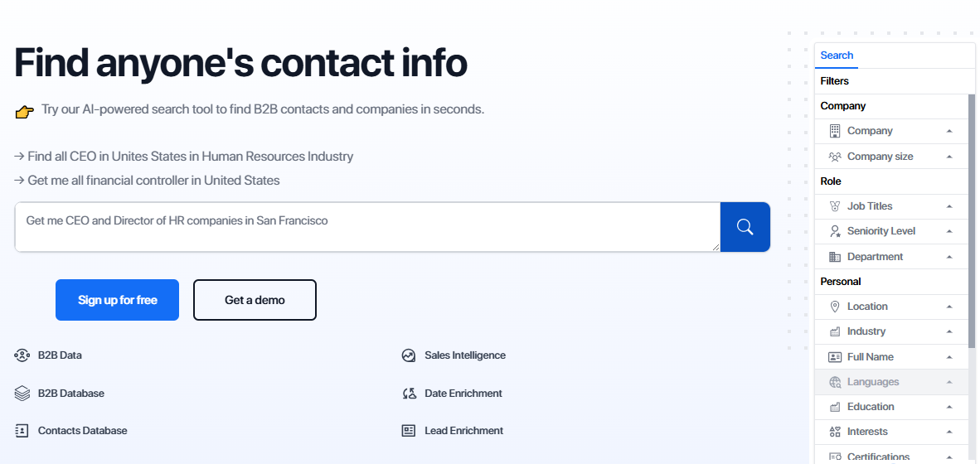Click the Company building filter icon

click(x=835, y=131)
